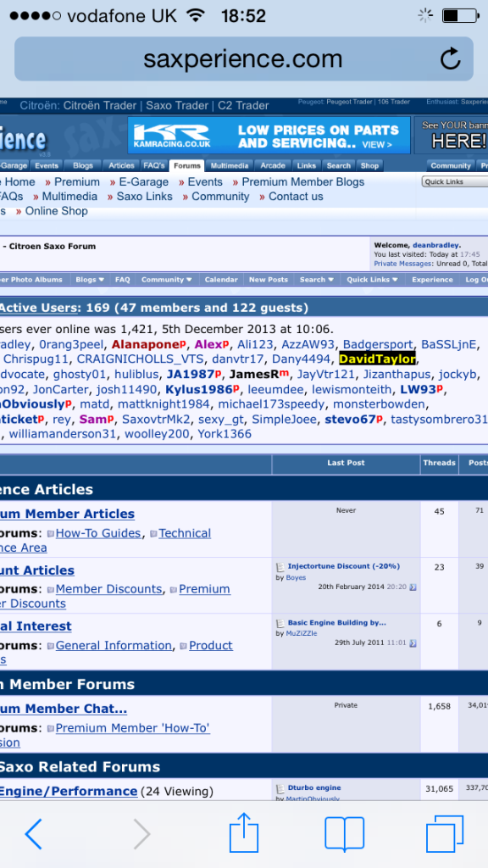Open the Online Shop link
The width and height of the screenshot is (488, 868).
(x=57, y=210)
